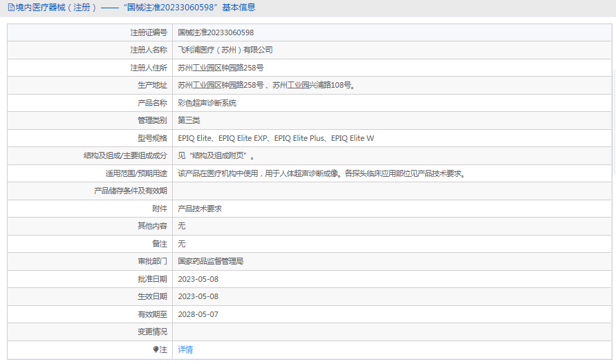Select effective date 2023-05-08 in 生效日期 row
This screenshot has width=616, height=364.
pos(198,296)
